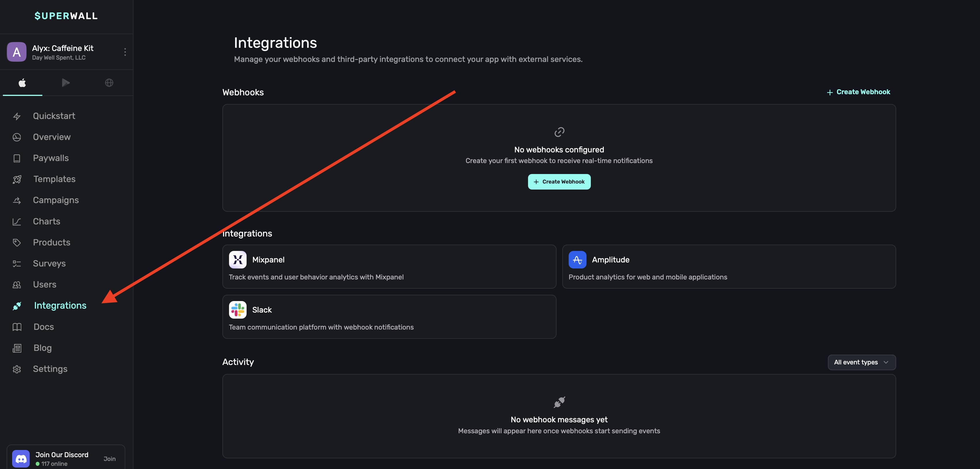Screen dimensions: 980x469
Task: Click the Alyx app avatar icon
Action: coord(17,52)
